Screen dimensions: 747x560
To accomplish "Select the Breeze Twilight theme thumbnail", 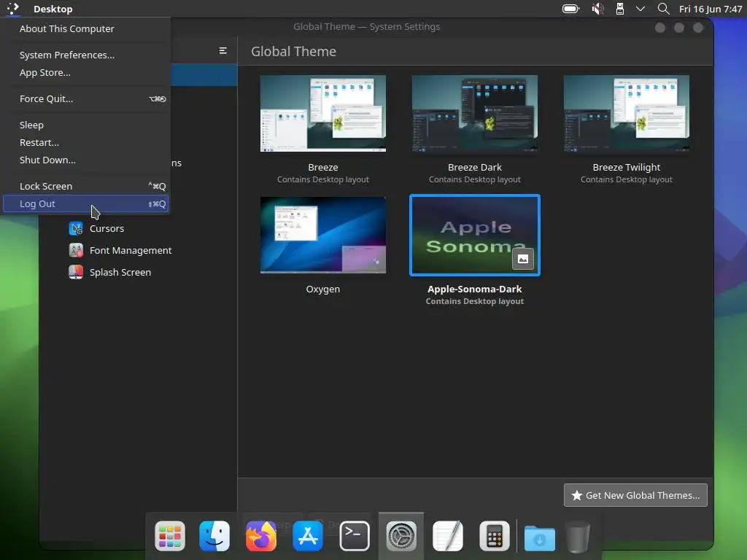I will 627,113.
